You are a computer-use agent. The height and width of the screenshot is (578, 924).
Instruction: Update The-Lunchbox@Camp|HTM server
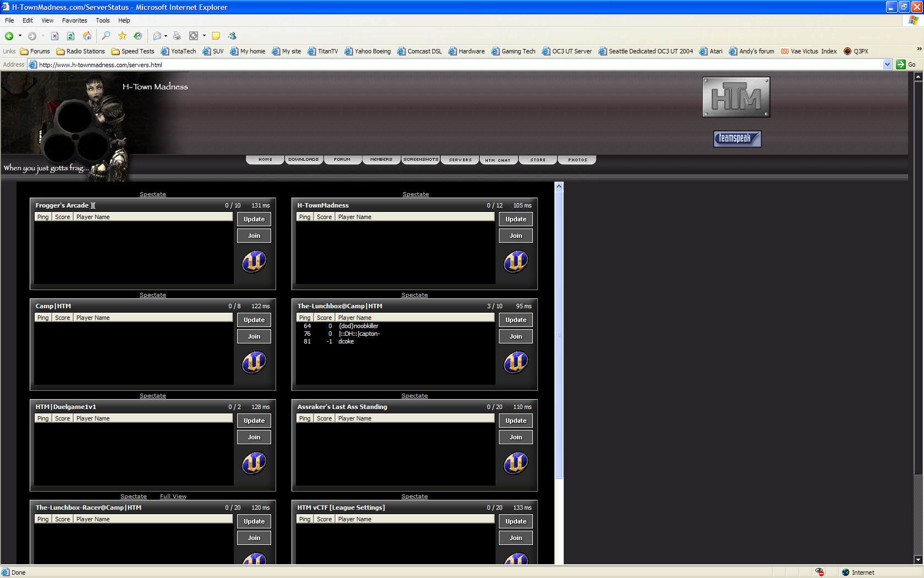(x=516, y=320)
